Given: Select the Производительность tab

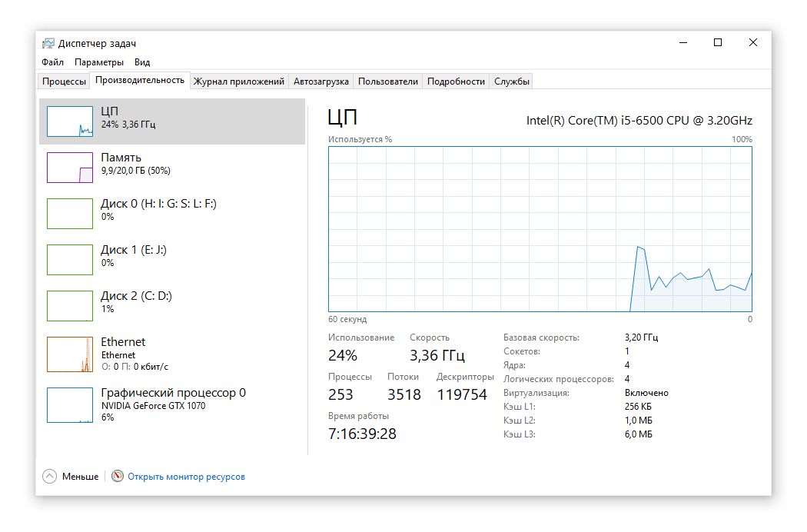Looking at the screenshot, I should click(139, 81).
